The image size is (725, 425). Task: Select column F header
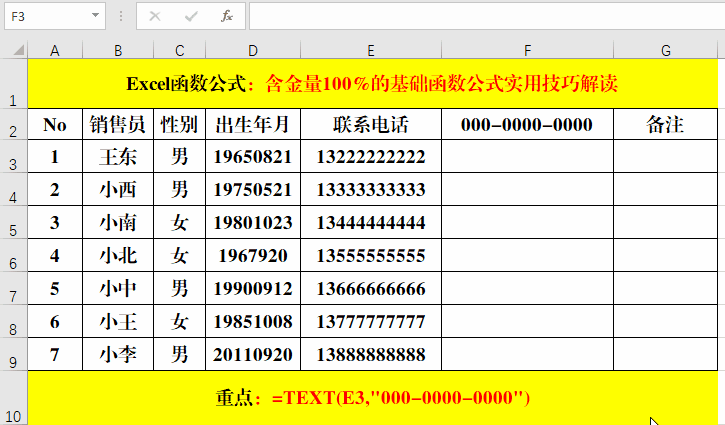pyautogui.click(x=528, y=50)
